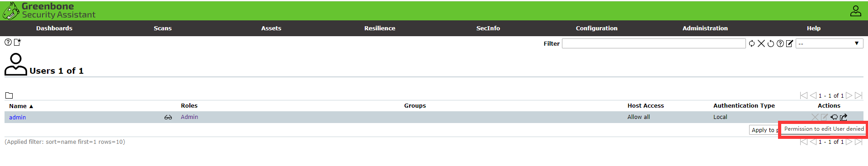Clone the admin user
This screenshot has height=166, width=868.
pyautogui.click(x=834, y=117)
